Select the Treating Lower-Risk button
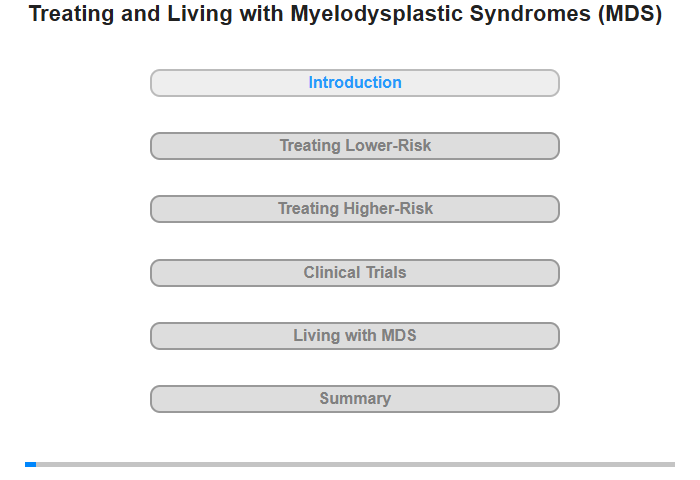Viewport: 700px width, 480px height. (x=355, y=146)
